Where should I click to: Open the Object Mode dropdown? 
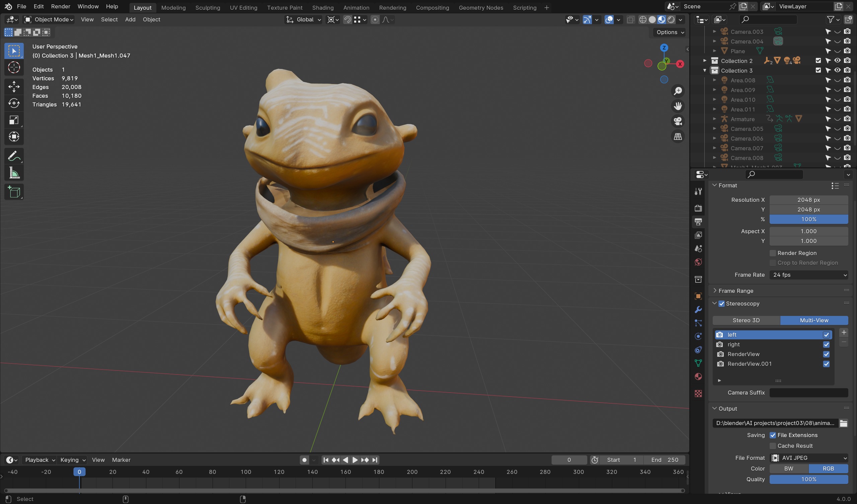[49, 20]
